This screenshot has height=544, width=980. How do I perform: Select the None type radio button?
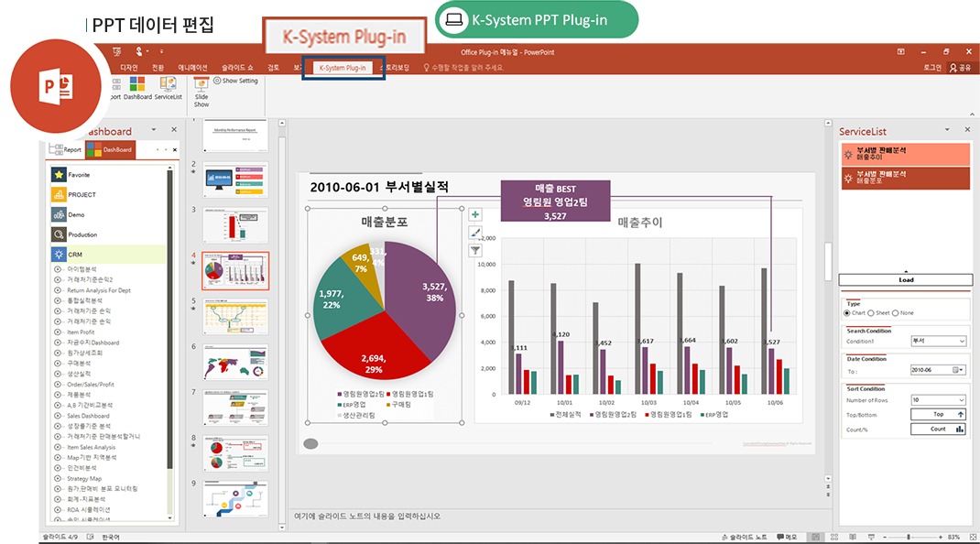pyautogui.click(x=895, y=313)
